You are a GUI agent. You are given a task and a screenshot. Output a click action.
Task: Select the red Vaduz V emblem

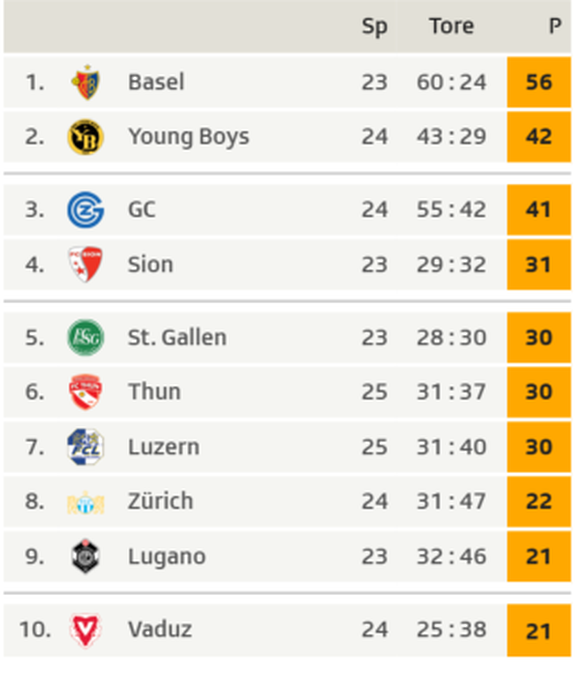click(x=86, y=630)
